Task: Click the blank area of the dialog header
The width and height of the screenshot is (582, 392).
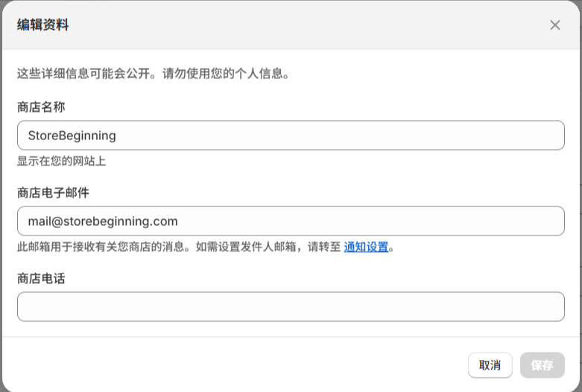Action: click(x=298, y=25)
